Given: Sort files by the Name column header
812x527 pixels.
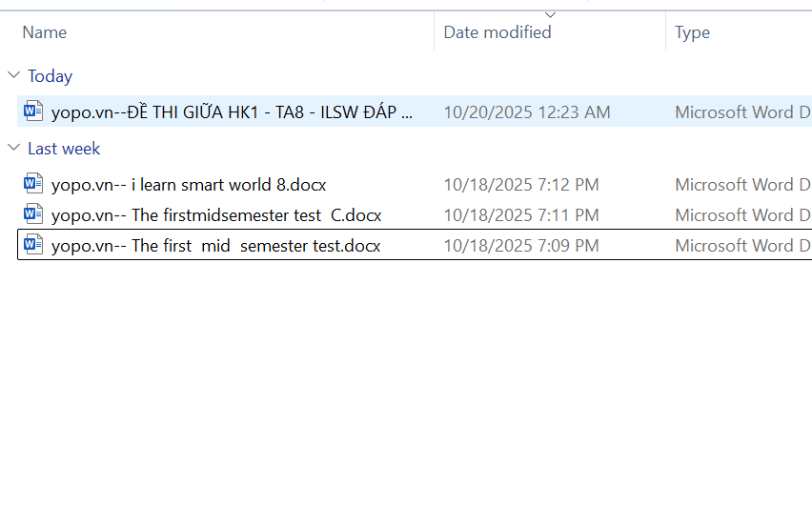Looking at the screenshot, I should pos(45,32).
